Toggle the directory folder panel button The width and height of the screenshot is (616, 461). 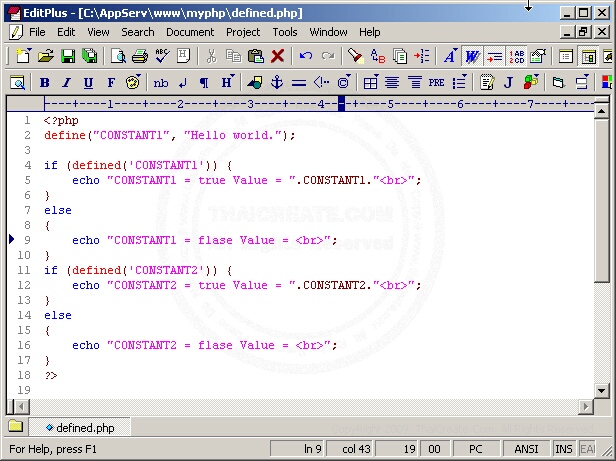tap(15, 427)
